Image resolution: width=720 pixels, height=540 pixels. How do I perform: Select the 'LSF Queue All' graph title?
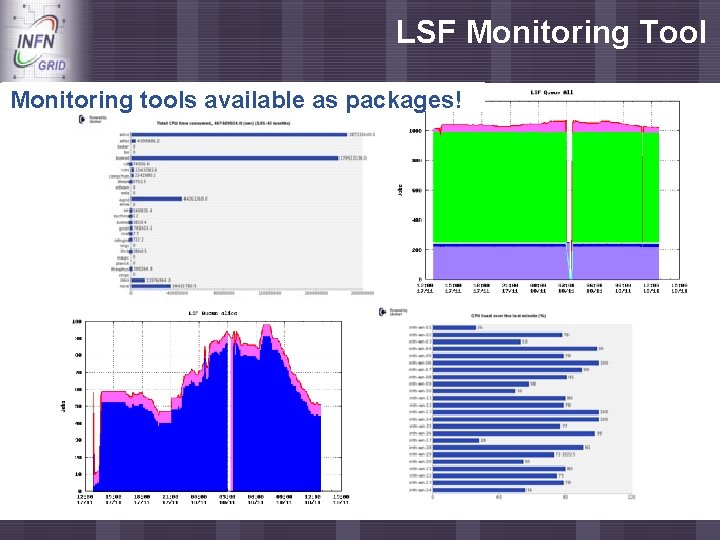551,92
